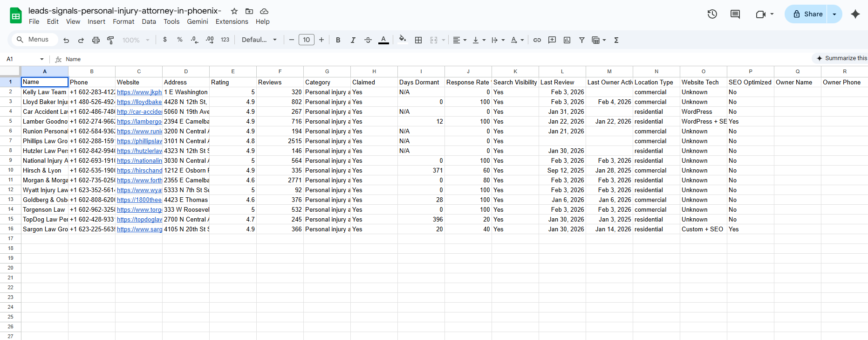Open the Functions sigma icon
This screenshot has height=340, width=868.
(x=616, y=40)
